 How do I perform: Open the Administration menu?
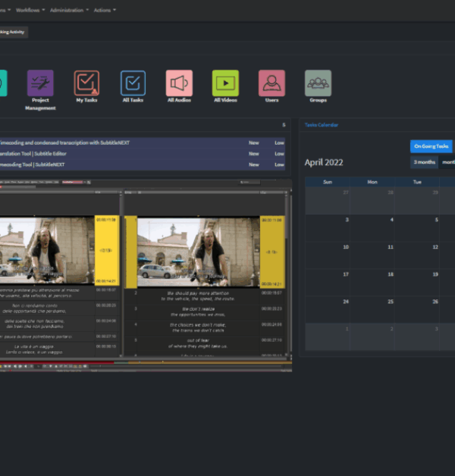tap(69, 10)
